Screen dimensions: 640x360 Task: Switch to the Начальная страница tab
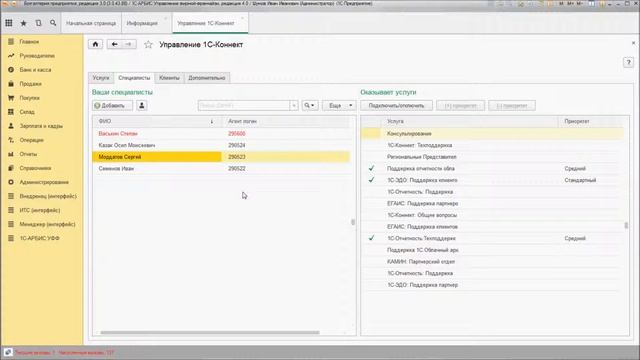(91, 23)
